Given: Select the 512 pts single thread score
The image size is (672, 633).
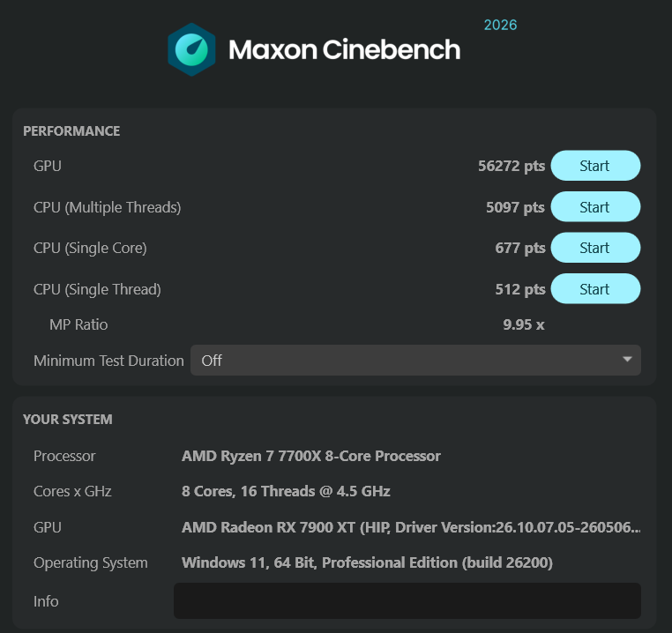Looking at the screenshot, I should pos(519,289).
